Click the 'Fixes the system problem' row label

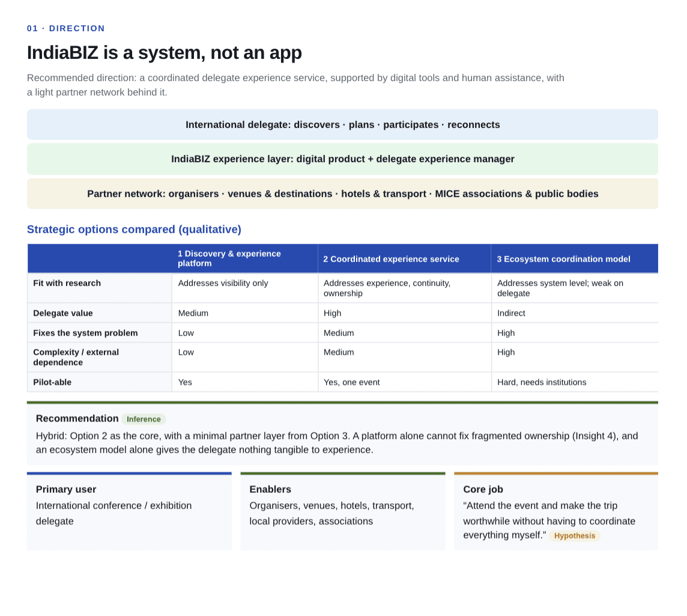point(85,333)
